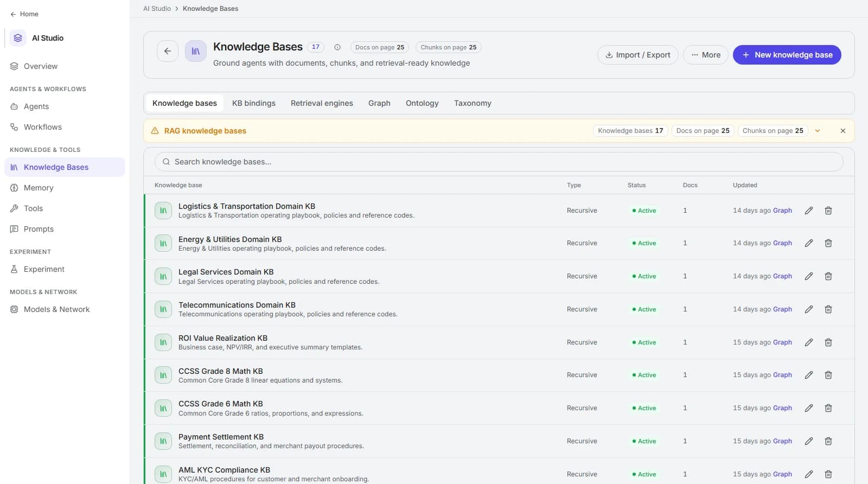
Task: Edit the Telecommunications Domain KB
Action: coord(809,309)
